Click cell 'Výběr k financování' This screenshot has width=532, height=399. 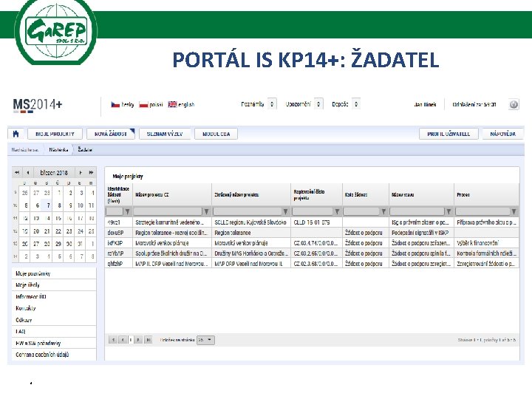click(x=486, y=243)
